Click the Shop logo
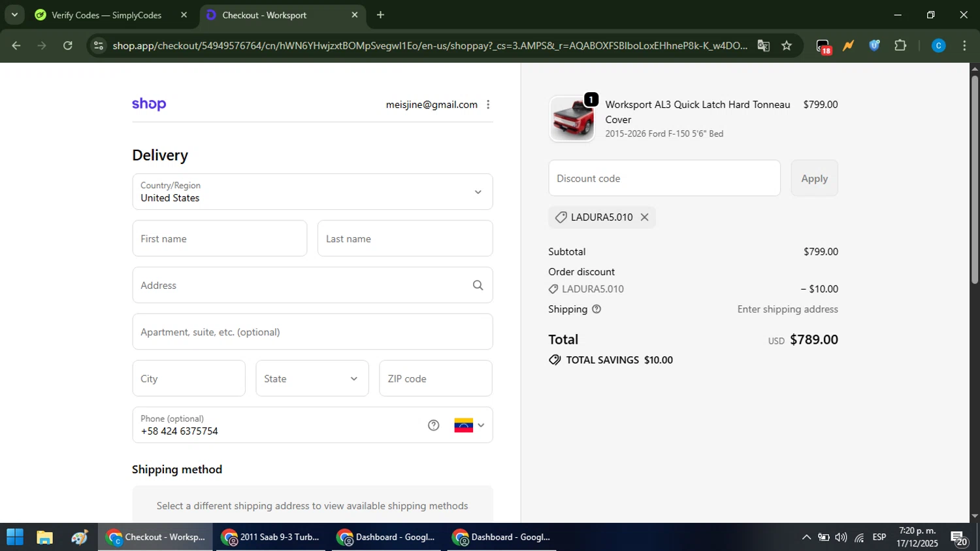This screenshot has height=551, width=980. [149, 105]
